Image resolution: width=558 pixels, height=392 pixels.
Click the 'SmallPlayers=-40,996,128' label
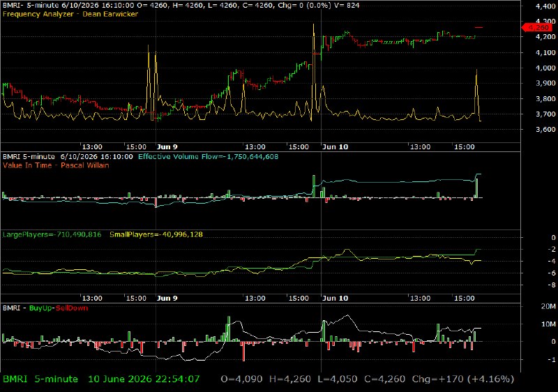point(156,235)
